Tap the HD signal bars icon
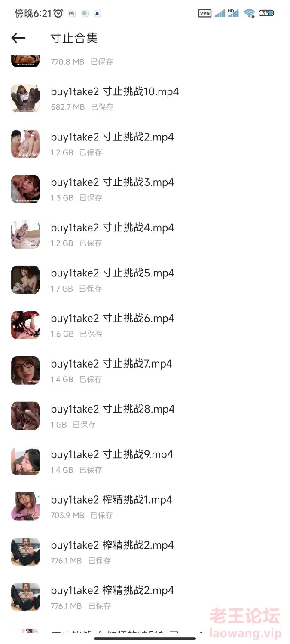Screen dimensions: 290x644 (x=233, y=13)
